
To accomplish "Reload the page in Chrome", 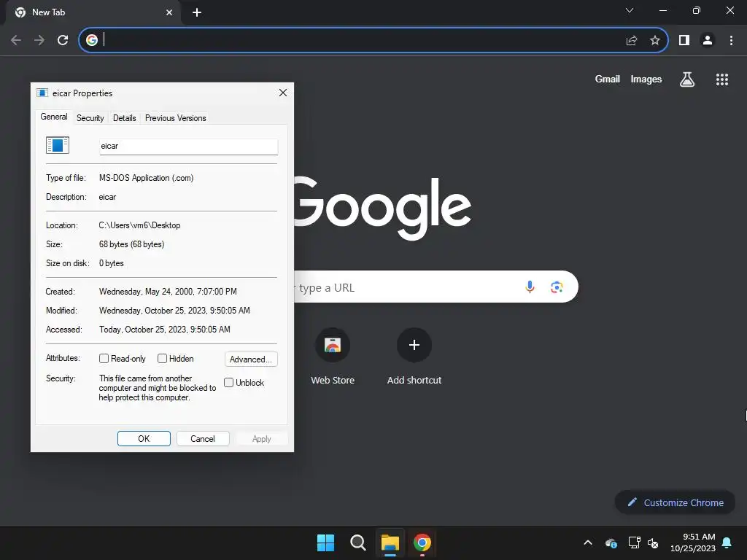I will (x=63, y=40).
